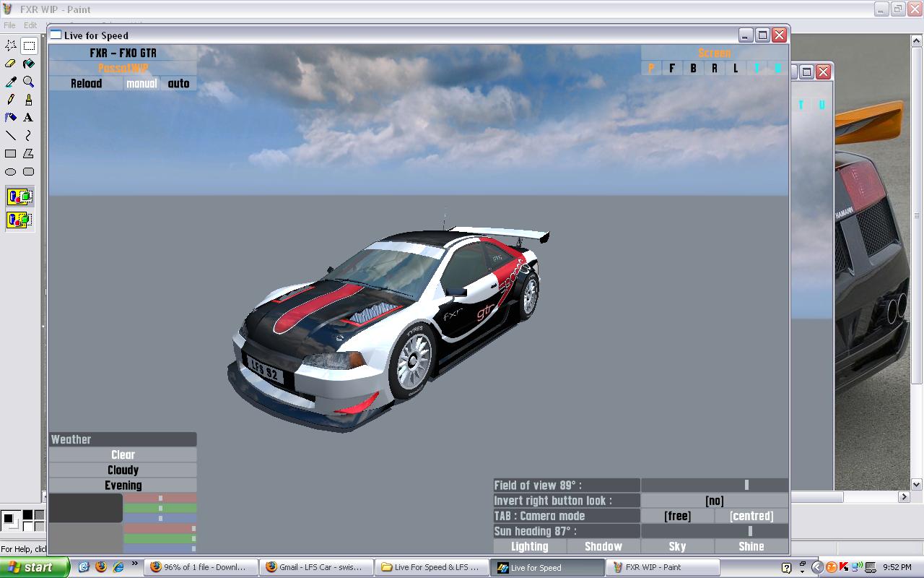Select the L screen view button
Image resolution: width=924 pixels, height=578 pixels.
736,68
